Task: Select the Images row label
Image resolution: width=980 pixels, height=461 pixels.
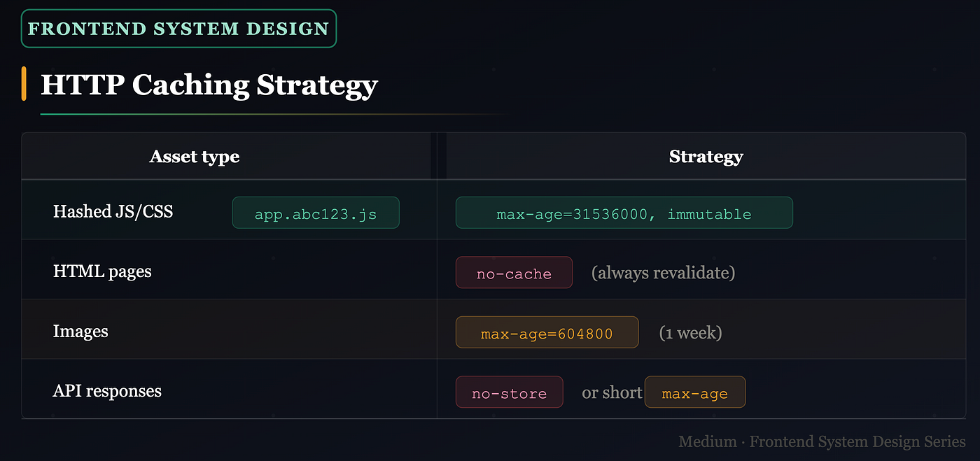Action: click(80, 331)
